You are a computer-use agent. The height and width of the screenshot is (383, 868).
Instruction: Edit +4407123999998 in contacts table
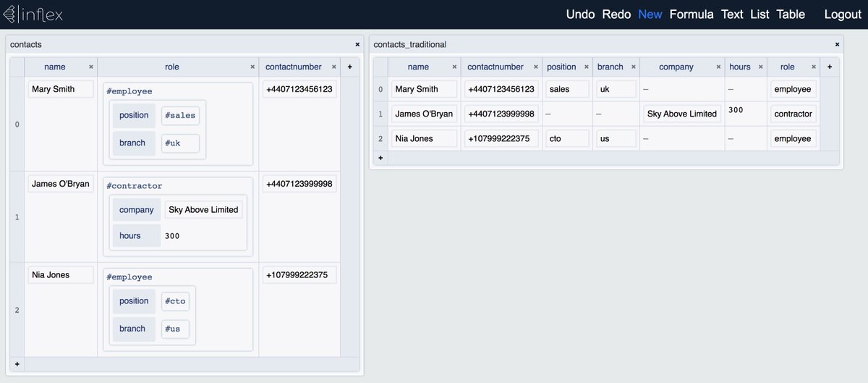(299, 184)
